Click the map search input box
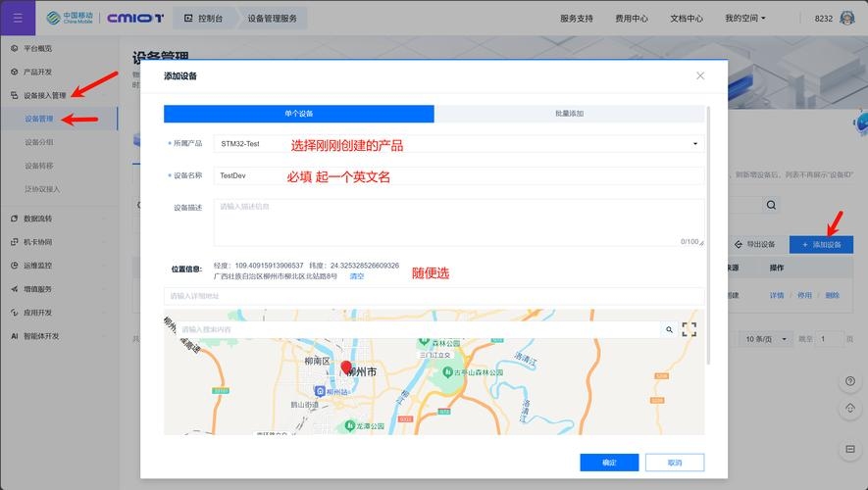 click(419, 329)
